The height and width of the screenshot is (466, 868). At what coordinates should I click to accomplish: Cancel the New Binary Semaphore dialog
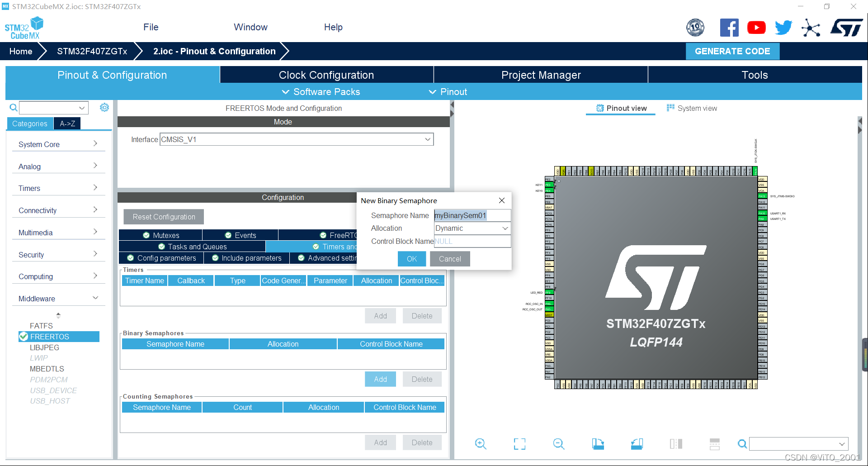(450, 259)
